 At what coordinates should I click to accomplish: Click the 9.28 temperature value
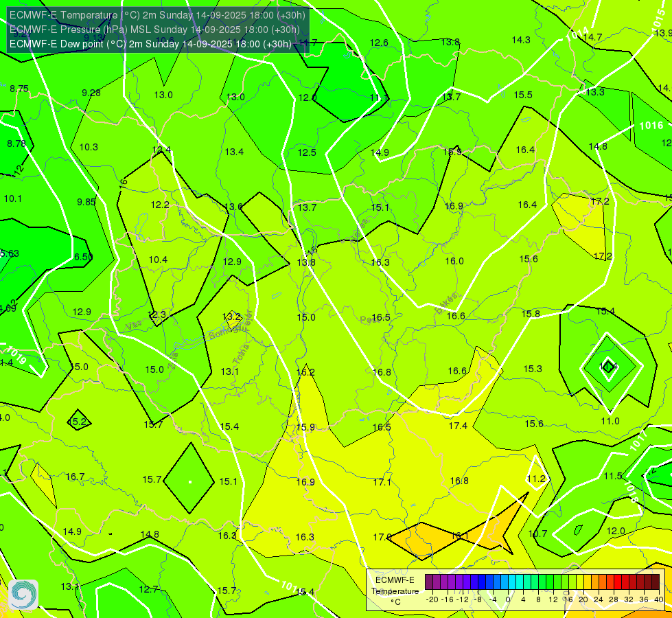(91, 93)
